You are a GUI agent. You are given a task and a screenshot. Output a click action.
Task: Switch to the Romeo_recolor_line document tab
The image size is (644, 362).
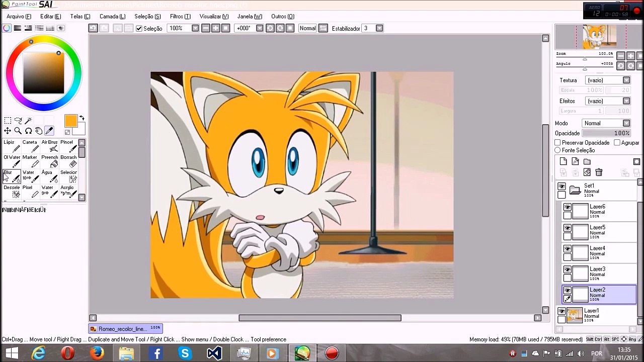(125, 328)
